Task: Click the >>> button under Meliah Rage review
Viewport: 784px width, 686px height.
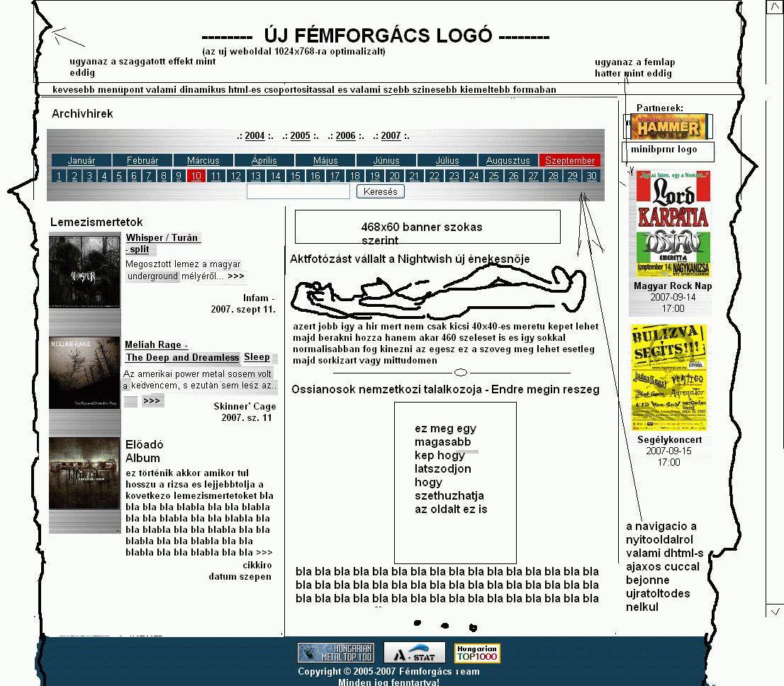Action: click(152, 401)
